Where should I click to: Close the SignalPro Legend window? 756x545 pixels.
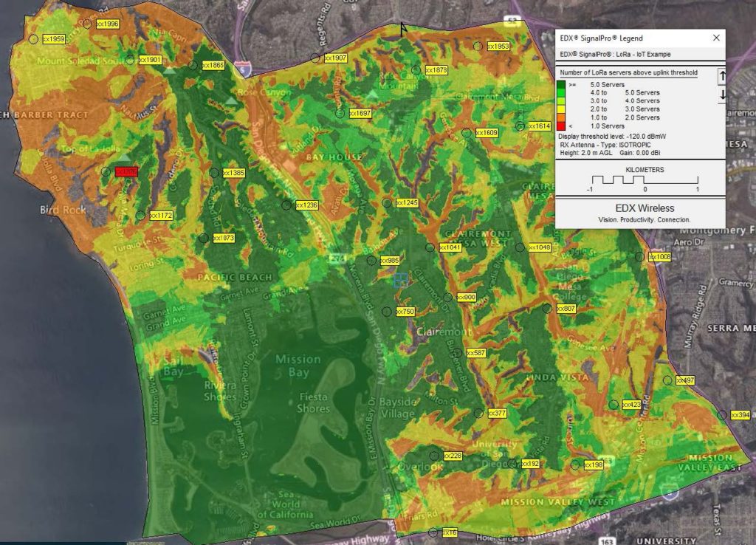click(715, 38)
